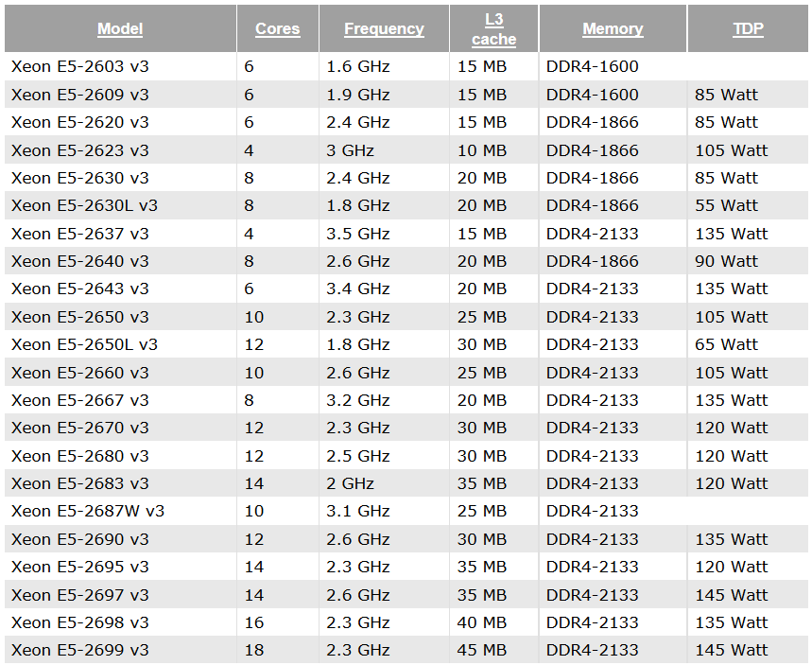Click the Xeon E5-2630L v3 entry
Viewport: 812px width, 665px height.
click(84, 206)
